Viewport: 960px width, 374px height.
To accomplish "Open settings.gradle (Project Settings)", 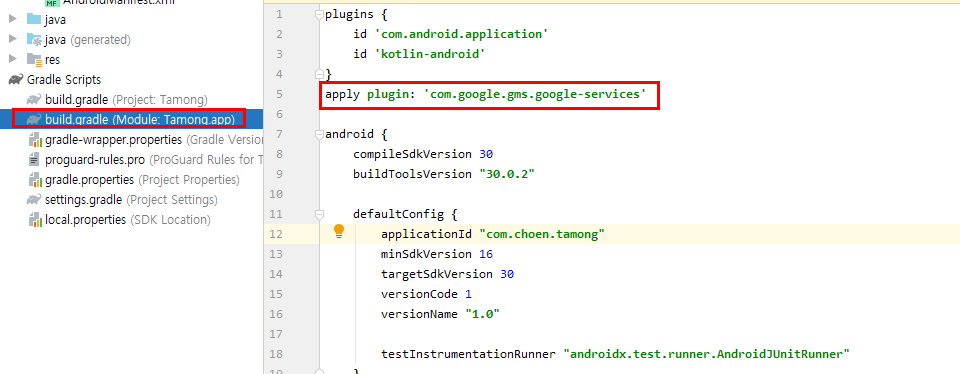I will click(131, 200).
